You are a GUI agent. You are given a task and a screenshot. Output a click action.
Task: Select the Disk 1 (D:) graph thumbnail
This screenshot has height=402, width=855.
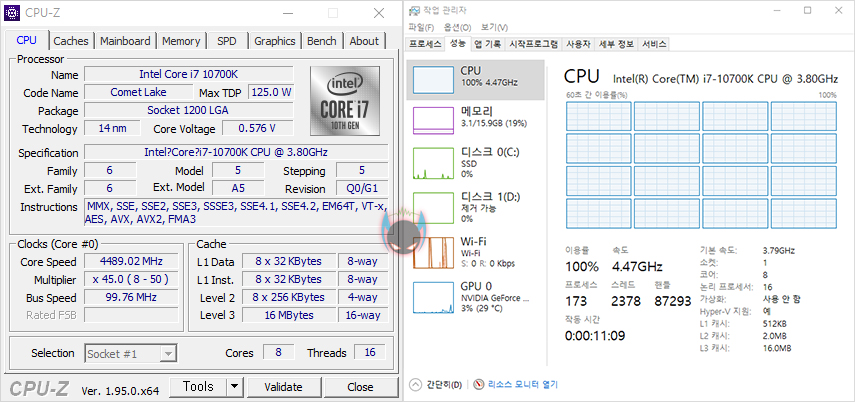[433, 210]
